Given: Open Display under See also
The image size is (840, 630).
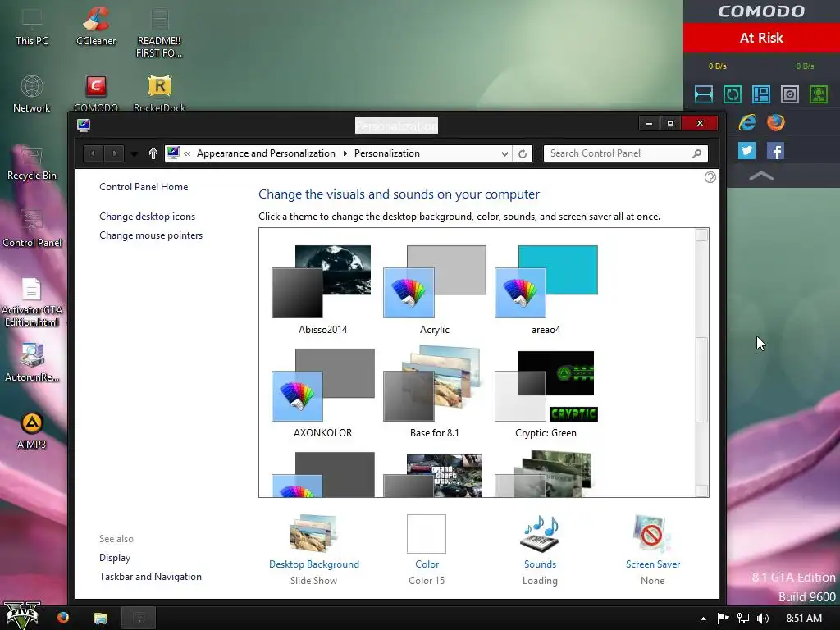Looking at the screenshot, I should (x=115, y=558).
